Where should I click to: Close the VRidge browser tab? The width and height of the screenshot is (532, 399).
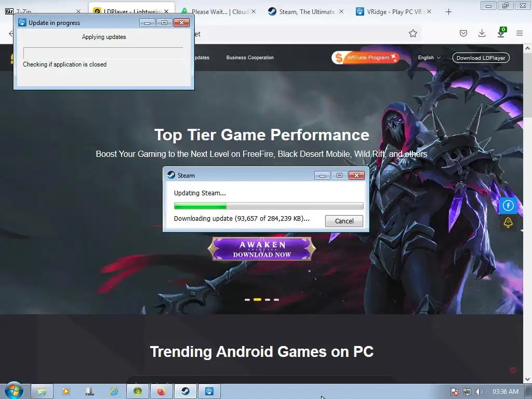coord(429,11)
